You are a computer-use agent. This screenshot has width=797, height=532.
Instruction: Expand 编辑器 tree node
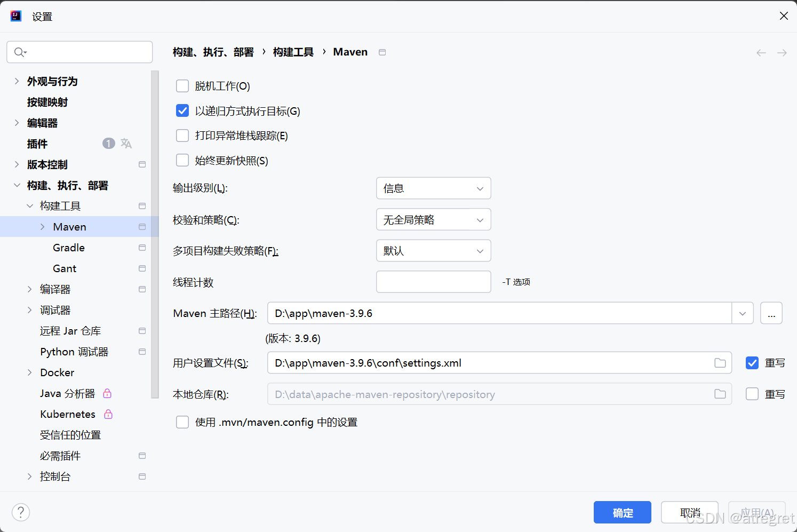click(17, 123)
